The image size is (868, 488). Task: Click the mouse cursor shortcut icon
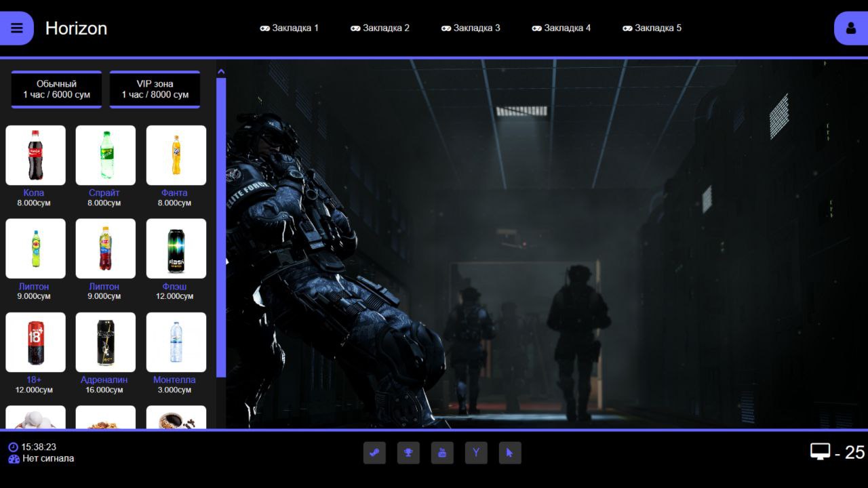point(510,453)
